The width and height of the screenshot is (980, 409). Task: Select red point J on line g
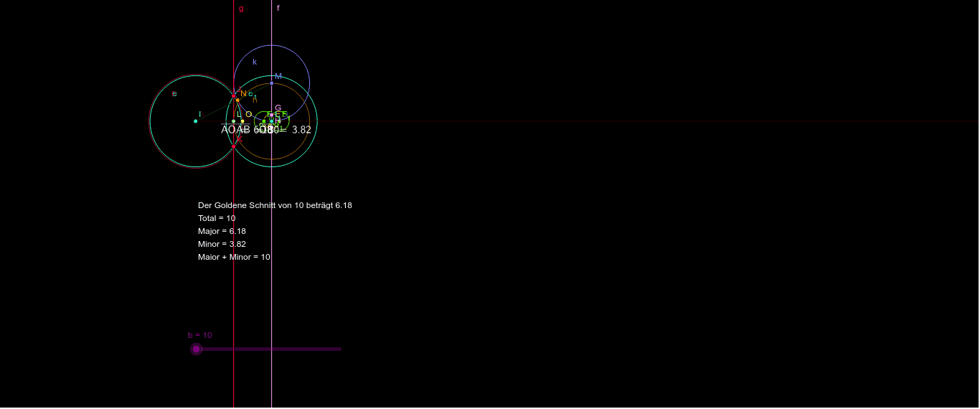click(234, 95)
